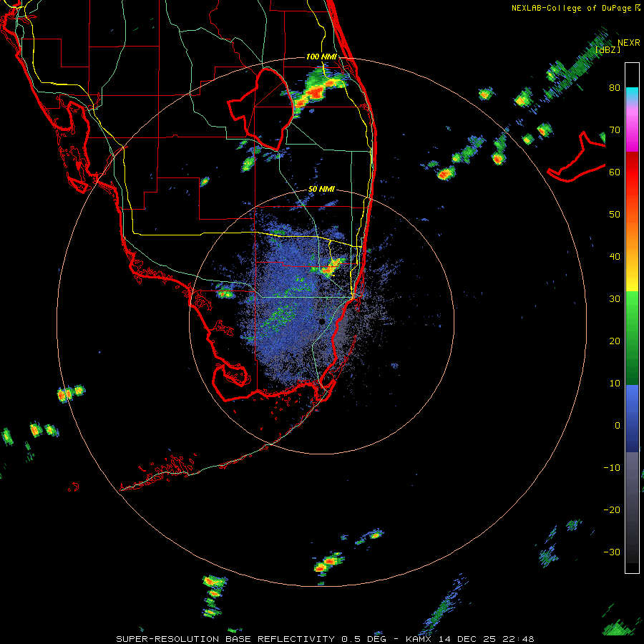
Task: Click the 80 value on the dBZ scale
Action: tap(615, 88)
